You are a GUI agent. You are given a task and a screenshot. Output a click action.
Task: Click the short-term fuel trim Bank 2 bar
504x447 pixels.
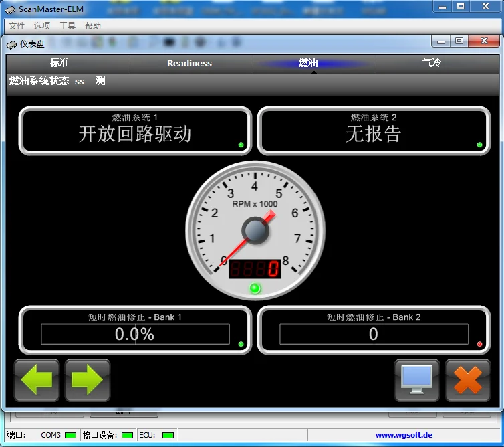coord(374,334)
